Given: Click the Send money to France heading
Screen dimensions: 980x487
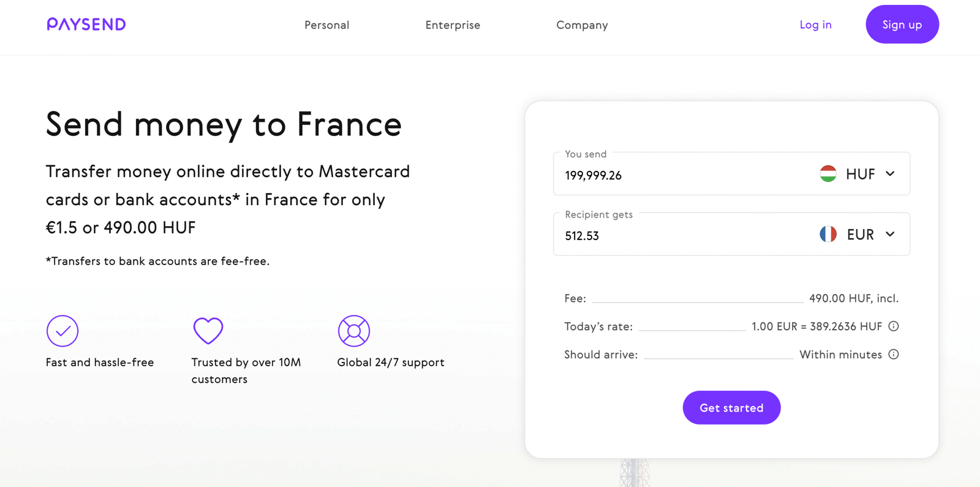Looking at the screenshot, I should [224, 124].
